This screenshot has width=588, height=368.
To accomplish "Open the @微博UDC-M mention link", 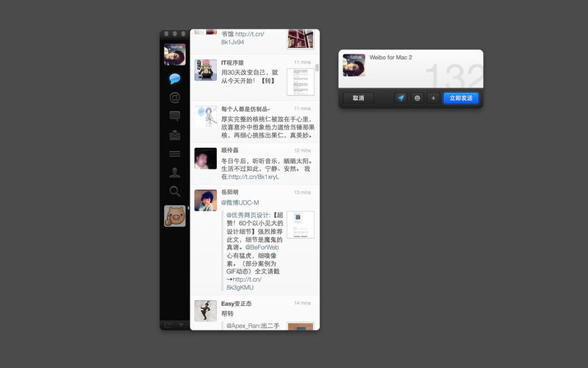I will (x=240, y=202).
